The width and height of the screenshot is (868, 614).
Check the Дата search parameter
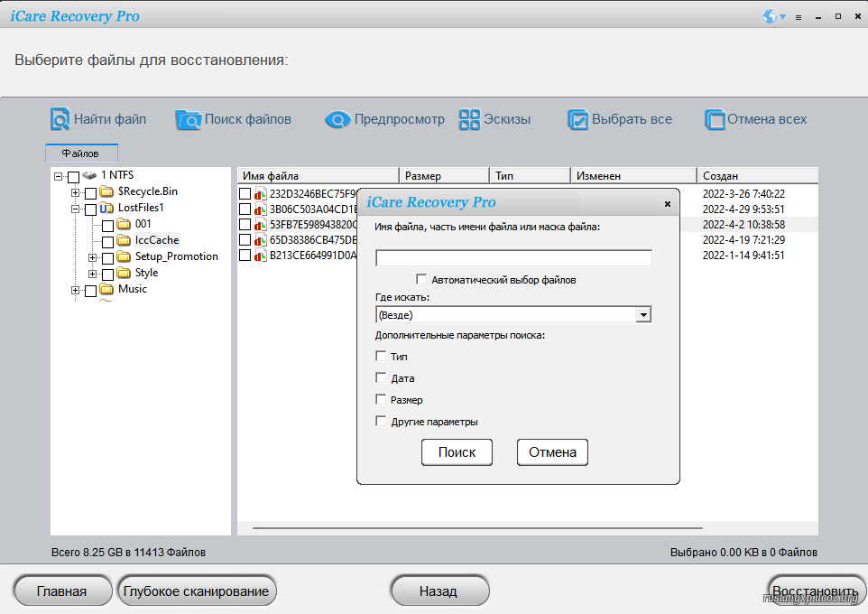pos(381,378)
